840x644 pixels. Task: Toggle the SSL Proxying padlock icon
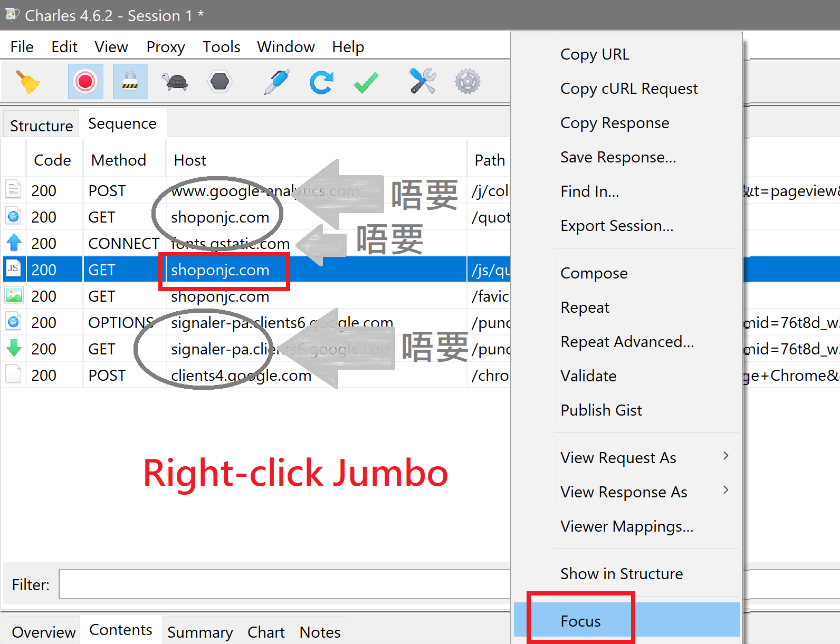(130, 82)
